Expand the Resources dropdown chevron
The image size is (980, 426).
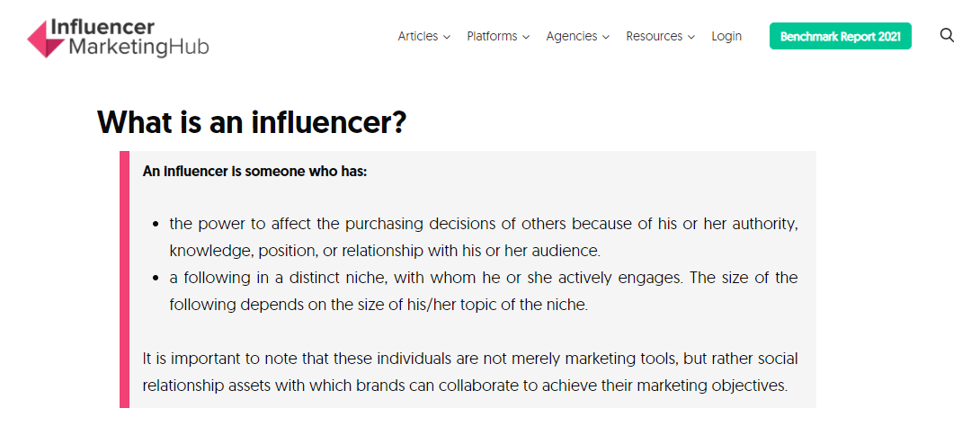click(x=691, y=37)
